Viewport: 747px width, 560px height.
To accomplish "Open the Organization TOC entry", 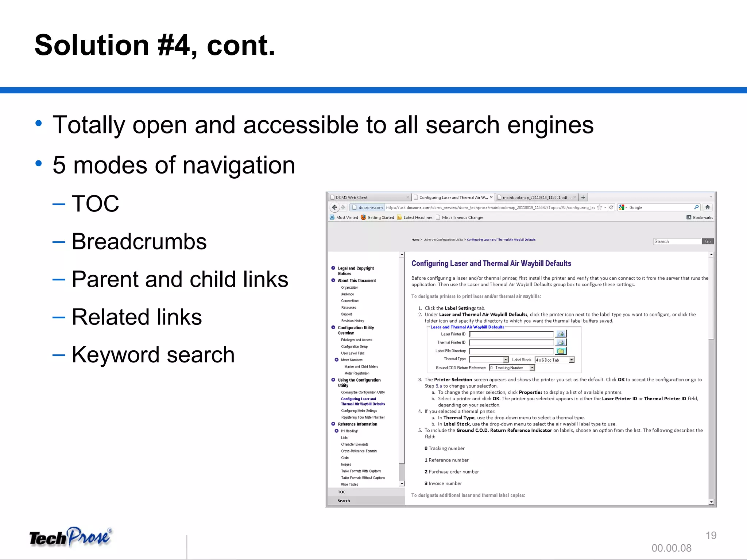I will coord(349,288).
